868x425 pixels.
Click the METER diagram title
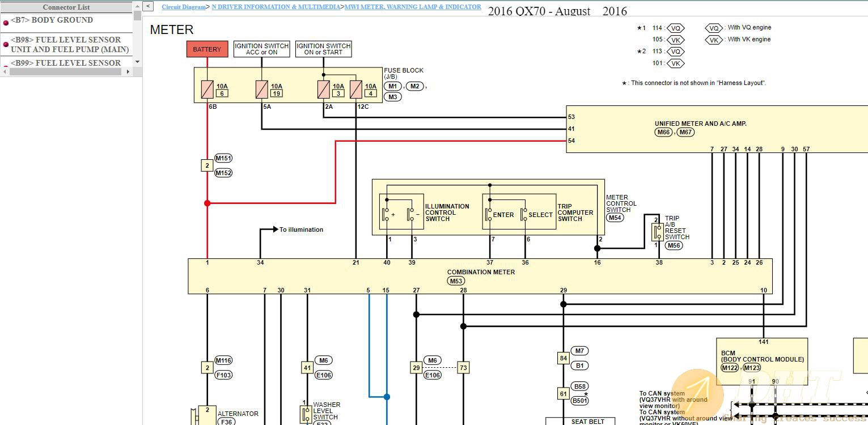tap(171, 30)
